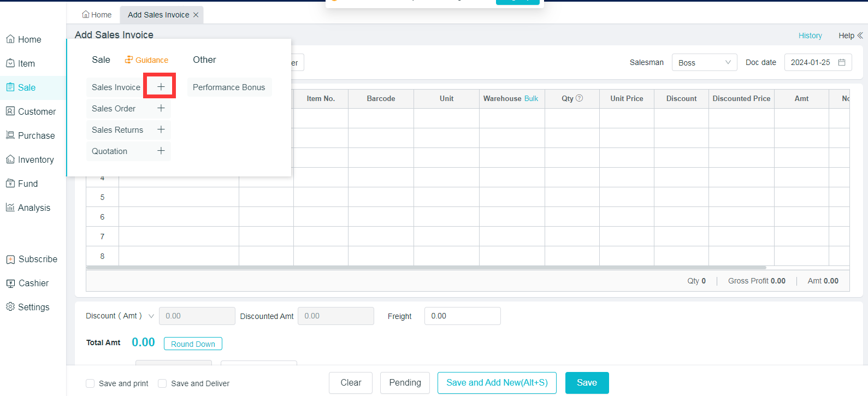The height and width of the screenshot is (396, 868).
Task: Click the plus icon beside Sales Invoice
Action: coord(161,87)
